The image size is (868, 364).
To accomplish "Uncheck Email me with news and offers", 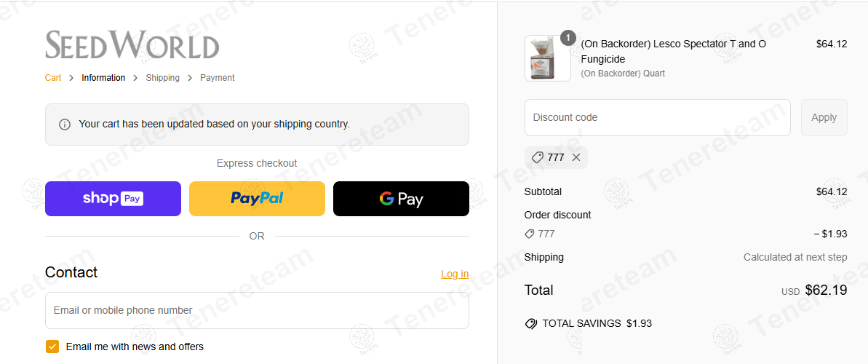I will (52, 347).
